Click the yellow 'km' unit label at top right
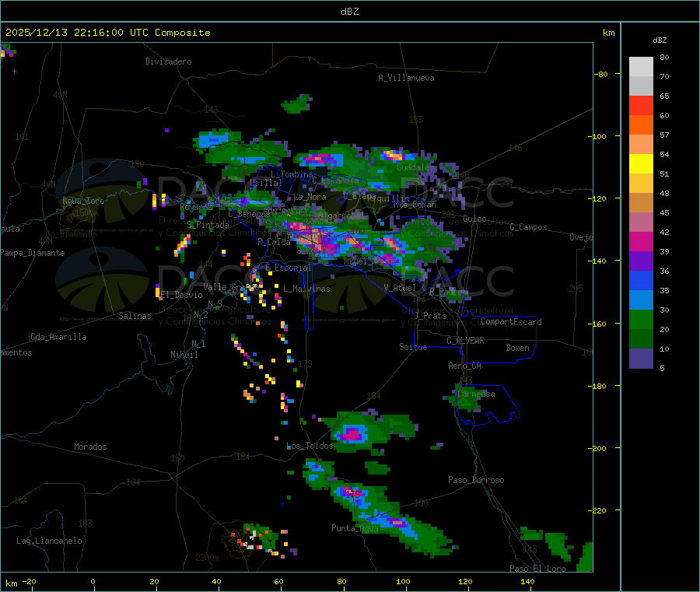 point(608,33)
